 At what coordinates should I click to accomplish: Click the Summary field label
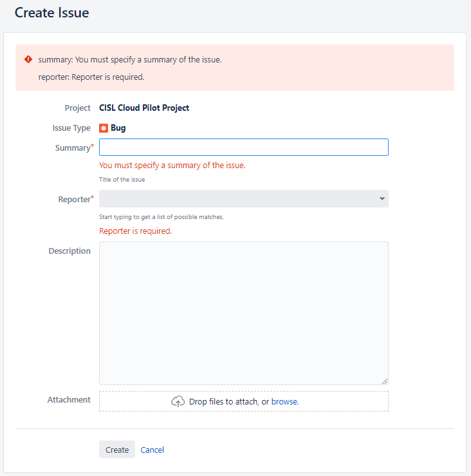[x=72, y=148]
